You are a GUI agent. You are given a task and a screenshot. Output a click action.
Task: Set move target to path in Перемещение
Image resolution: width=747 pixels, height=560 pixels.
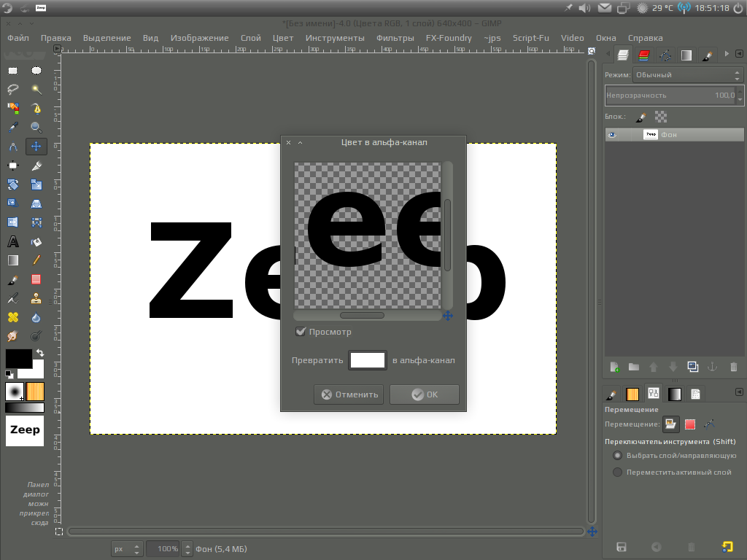[709, 424]
